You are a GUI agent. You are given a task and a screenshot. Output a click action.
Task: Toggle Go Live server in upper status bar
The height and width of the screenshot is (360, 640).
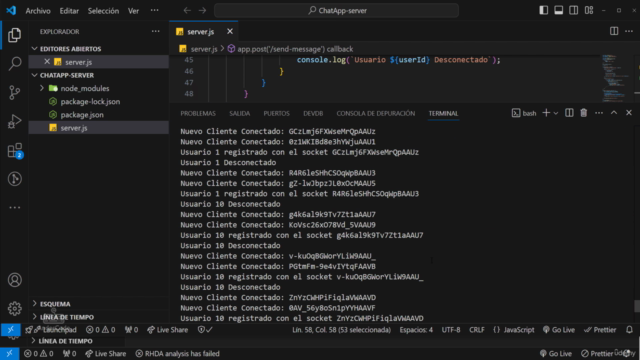(x=559, y=330)
